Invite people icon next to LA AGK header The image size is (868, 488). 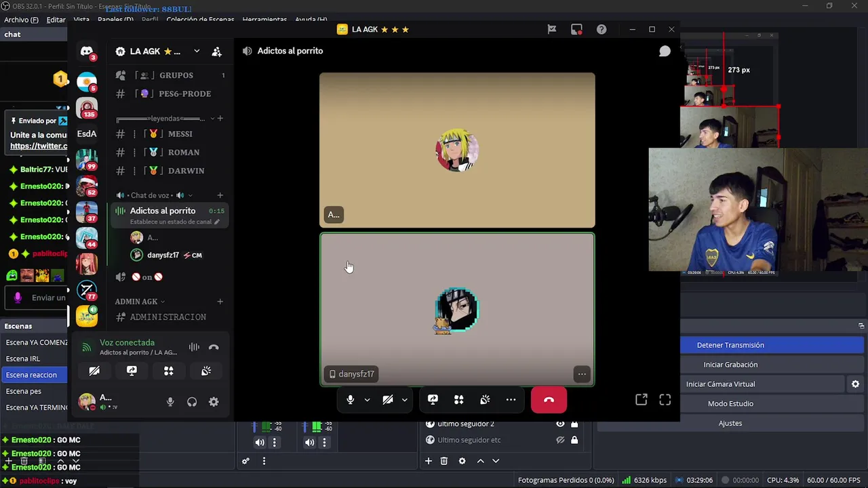216,52
